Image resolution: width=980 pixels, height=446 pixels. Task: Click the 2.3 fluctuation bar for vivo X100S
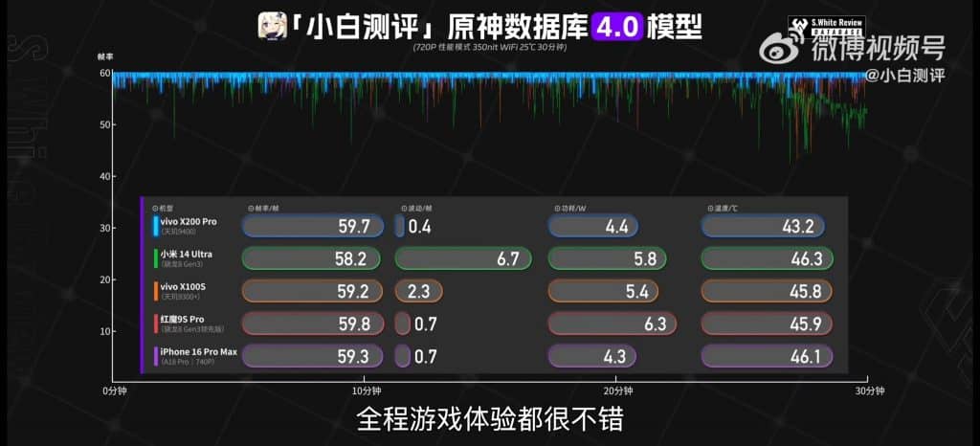(419, 291)
